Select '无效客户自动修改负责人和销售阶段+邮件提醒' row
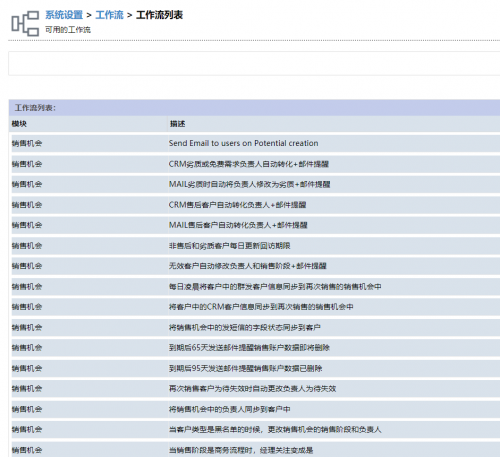 pos(256,266)
